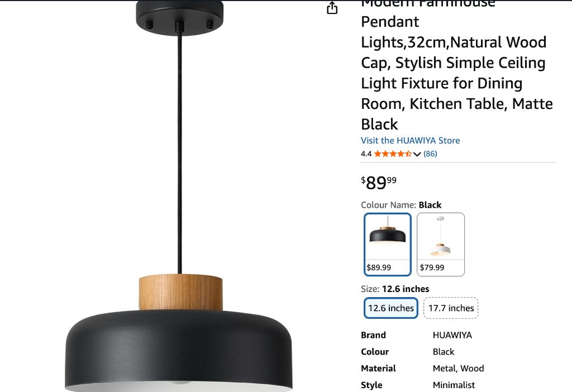Click the orange star rating icons
Screen dimensions: 572x392
pyautogui.click(x=393, y=154)
